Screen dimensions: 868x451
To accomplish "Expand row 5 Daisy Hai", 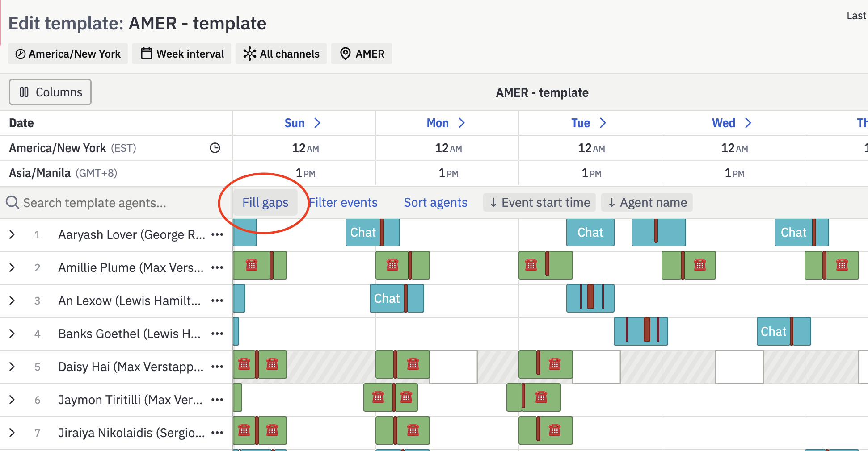I will (12, 367).
